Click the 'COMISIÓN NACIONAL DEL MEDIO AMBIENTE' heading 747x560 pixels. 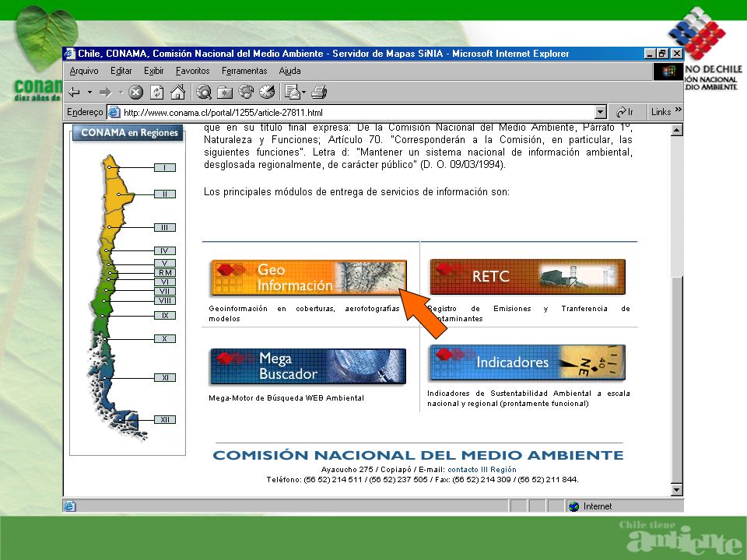[x=419, y=455]
